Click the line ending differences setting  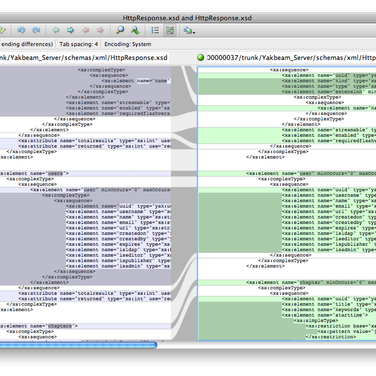click(27, 44)
